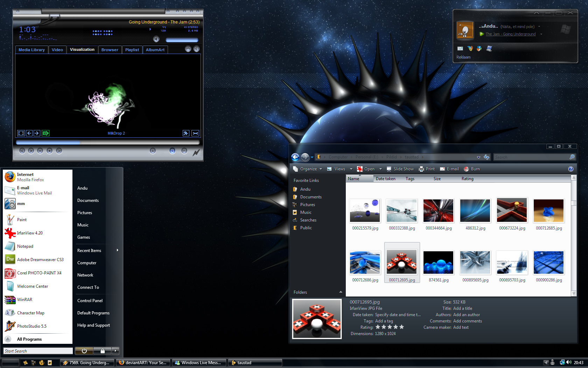588x368 pixels.
Task: Toggle random preset green icon in MilkDrop
Action: [x=45, y=133]
